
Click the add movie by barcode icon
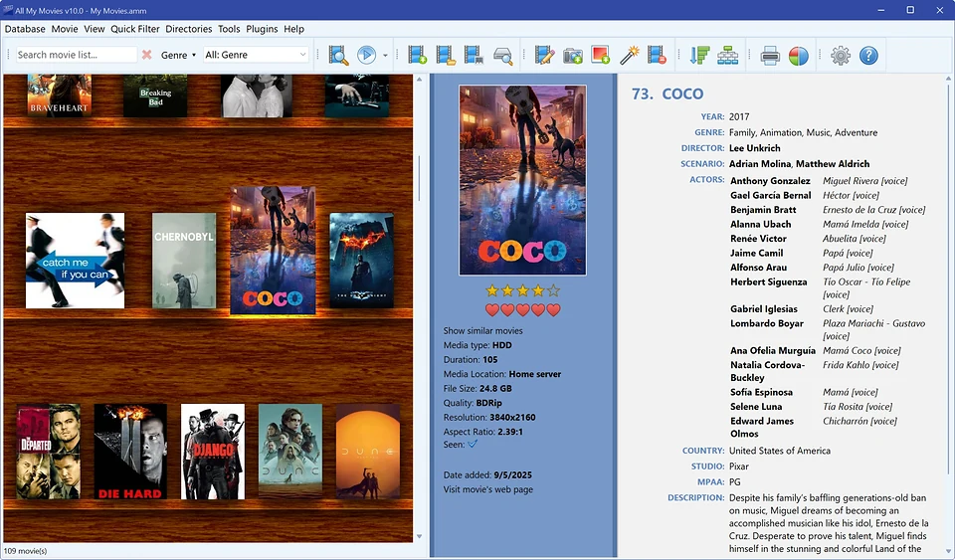474,55
